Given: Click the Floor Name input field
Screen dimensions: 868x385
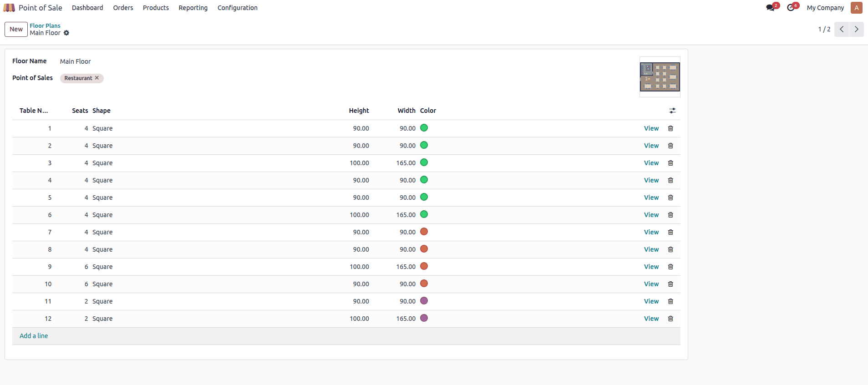Looking at the screenshot, I should coord(182,61).
